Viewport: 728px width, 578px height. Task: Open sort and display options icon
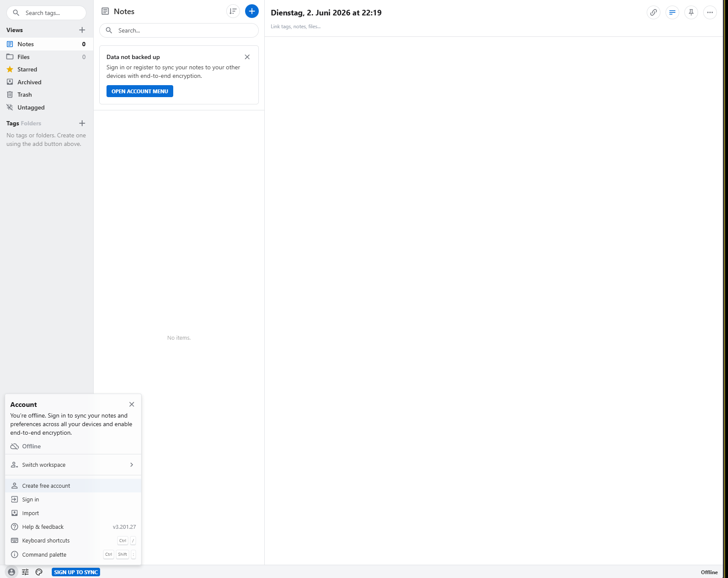233,11
